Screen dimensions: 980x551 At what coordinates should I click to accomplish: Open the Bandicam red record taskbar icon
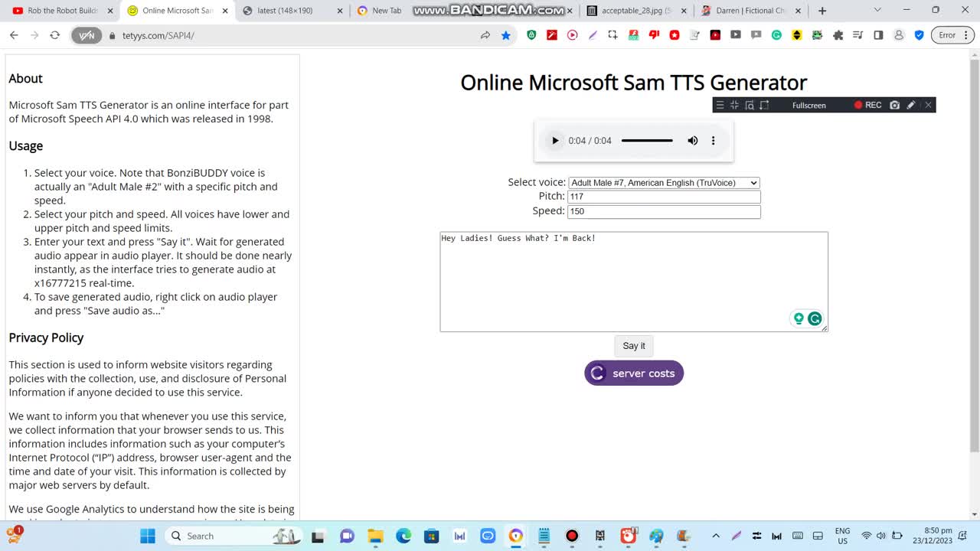(572, 536)
